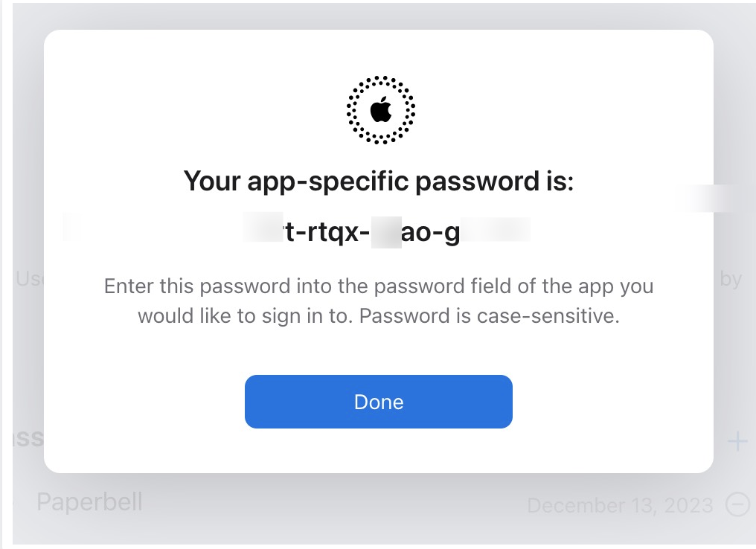Click the partially hidden "Use" text at left
Screen dimensions: 756x549
click(x=28, y=280)
